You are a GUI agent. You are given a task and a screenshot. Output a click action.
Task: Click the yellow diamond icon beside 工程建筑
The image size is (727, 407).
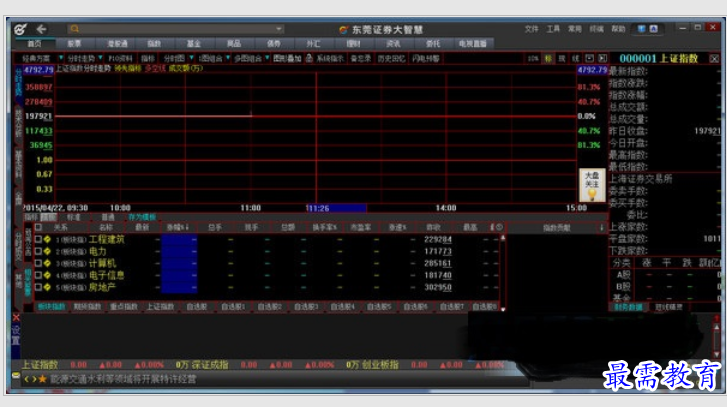pyautogui.click(x=47, y=239)
